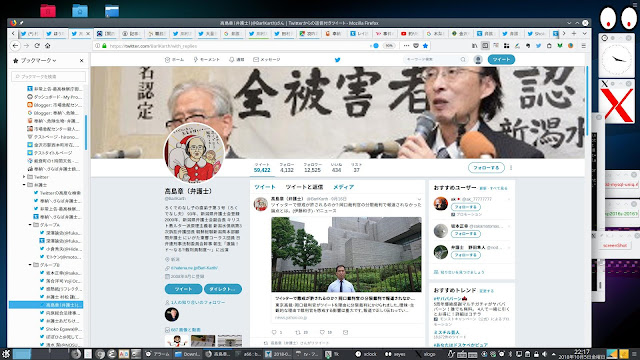Screen dimensions: 640x360
Task: Click the Twitter bird extension icon in toolbar
Action: 538,46
